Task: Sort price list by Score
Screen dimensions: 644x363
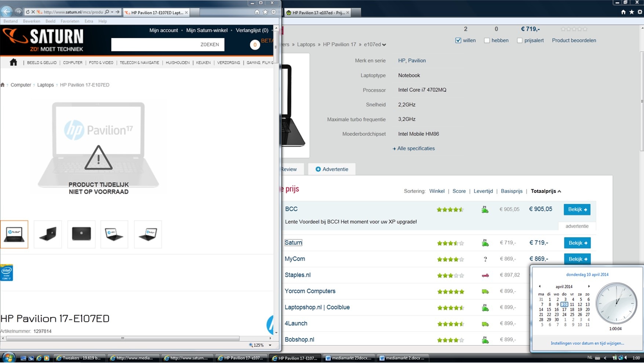Action: (x=459, y=191)
